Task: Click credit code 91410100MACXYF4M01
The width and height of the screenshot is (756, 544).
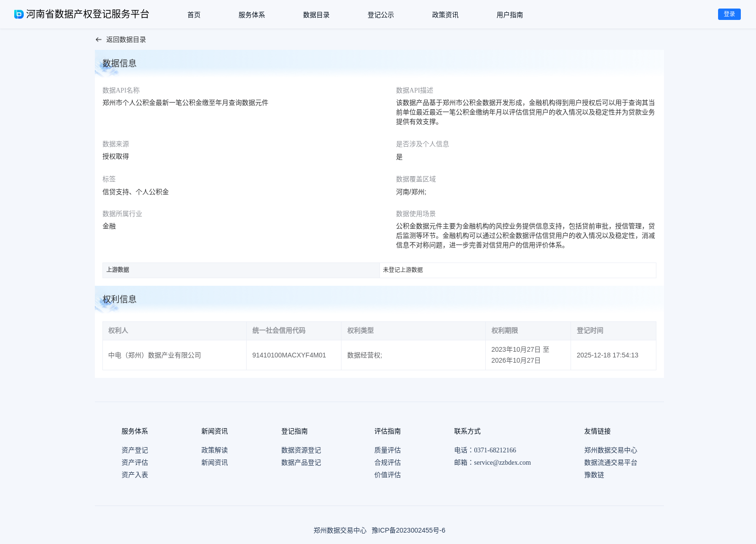Action: pos(289,355)
